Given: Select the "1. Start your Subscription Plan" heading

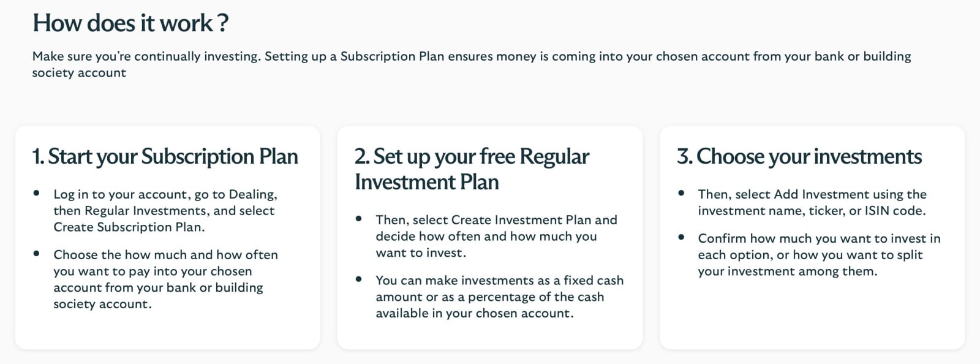Looking at the screenshot, I should click(165, 157).
